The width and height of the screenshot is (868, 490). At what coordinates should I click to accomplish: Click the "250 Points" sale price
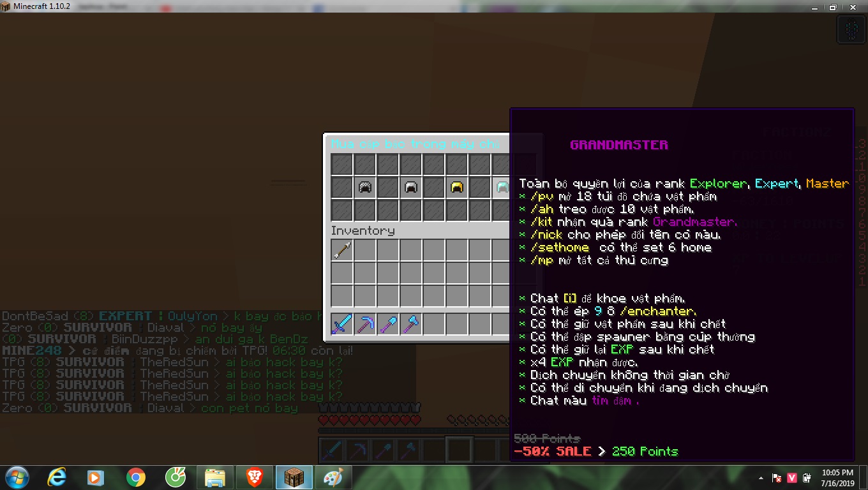(x=645, y=451)
